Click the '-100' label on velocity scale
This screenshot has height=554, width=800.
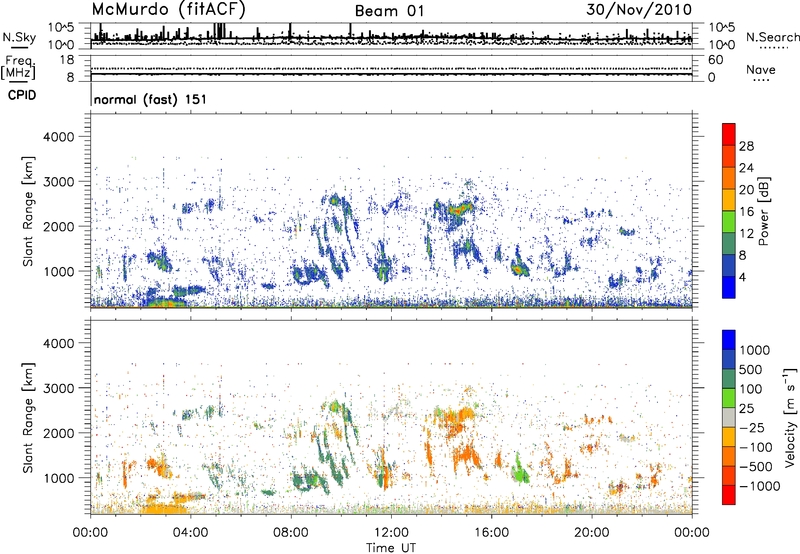[755, 447]
